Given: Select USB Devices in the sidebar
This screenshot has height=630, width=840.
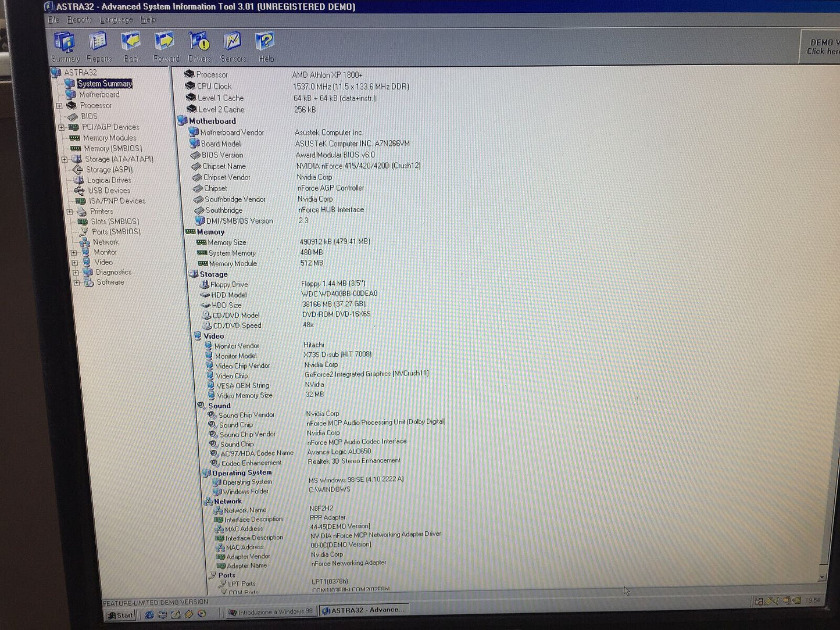Looking at the screenshot, I should click(108, 190).
